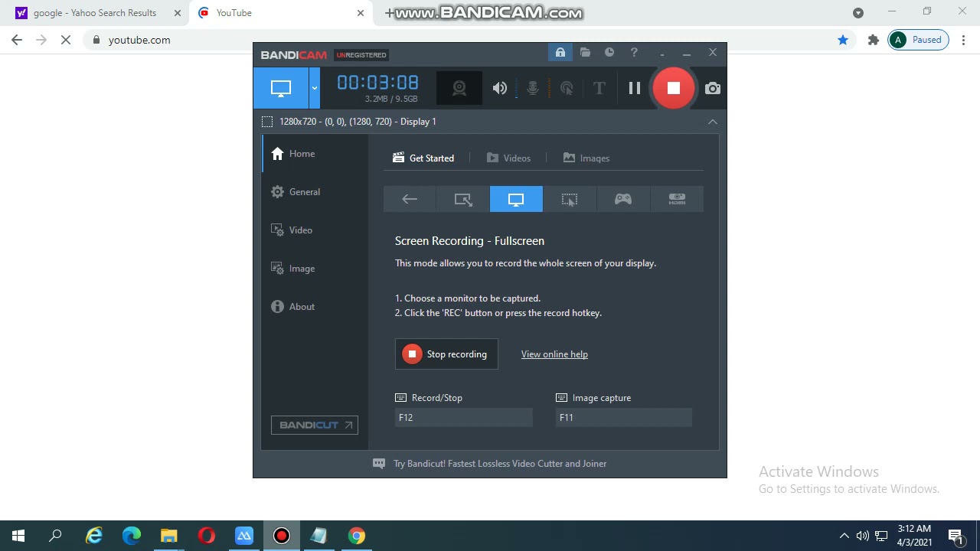The image size is (980, 551).
Task: Select the rectangle area recording mode icon
Action: pos(463,199)
